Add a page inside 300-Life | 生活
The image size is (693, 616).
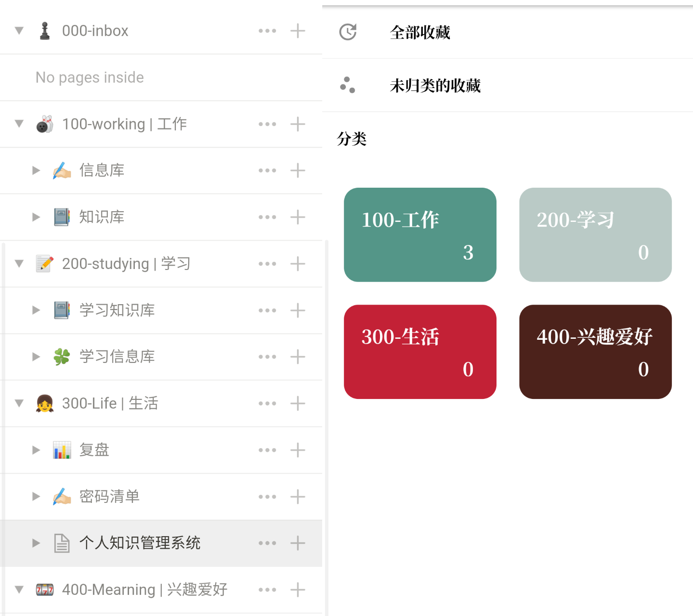[x=298, y=403]
